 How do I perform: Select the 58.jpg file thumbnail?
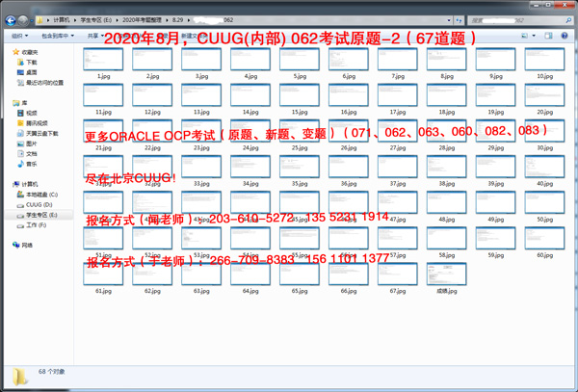446,238
